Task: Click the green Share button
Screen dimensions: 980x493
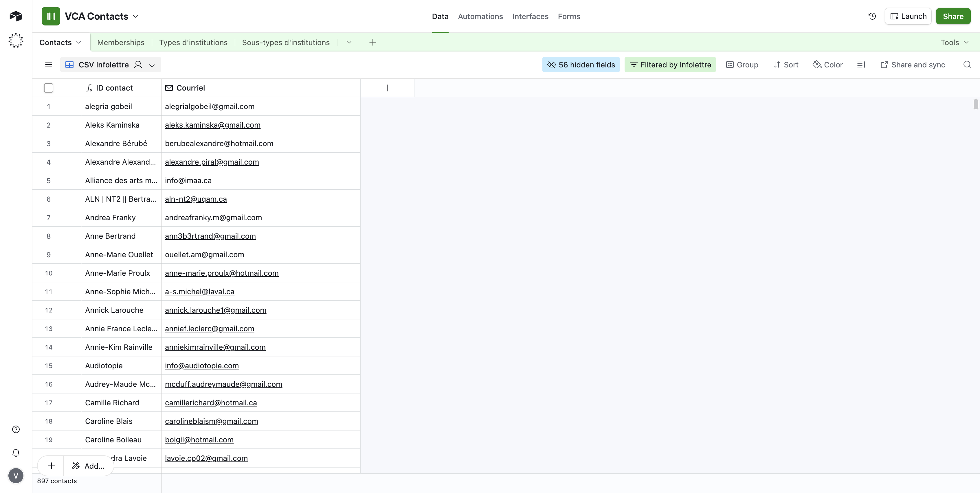Action: pos(953,16)
